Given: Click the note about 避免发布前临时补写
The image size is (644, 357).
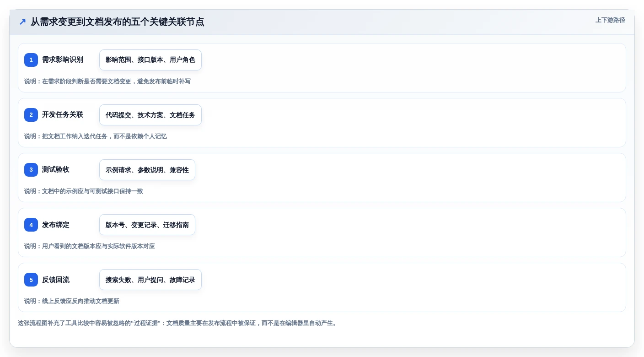Looking at the screenshot, I should pos(107,81).
